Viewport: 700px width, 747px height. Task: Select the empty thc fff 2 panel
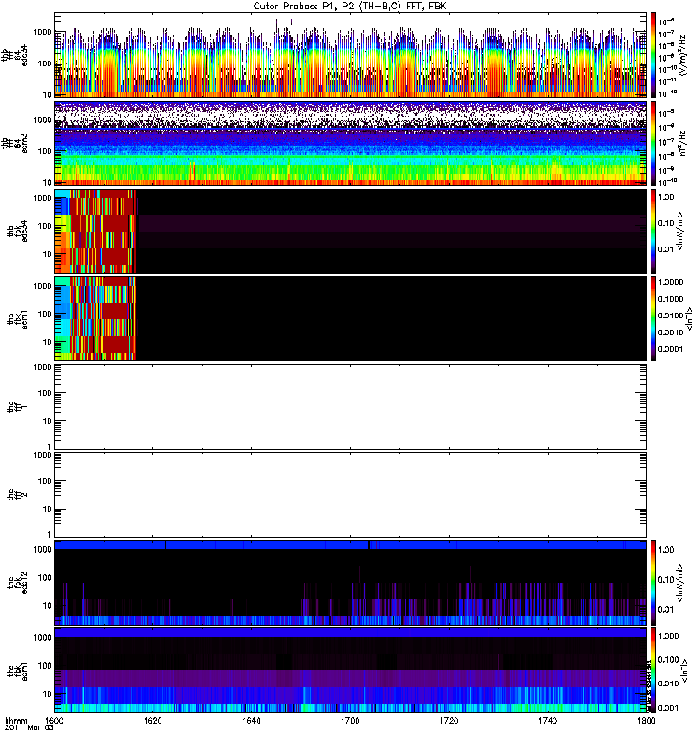[x=351, y=495]
